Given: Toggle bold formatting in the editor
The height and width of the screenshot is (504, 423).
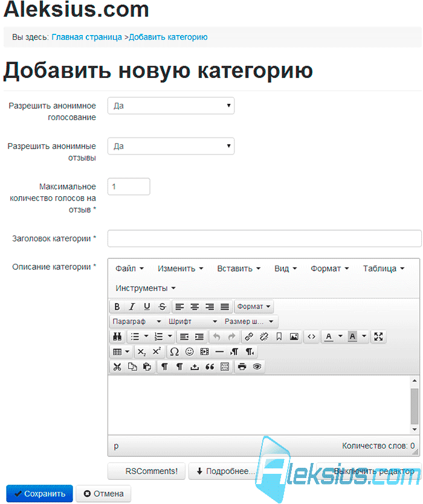Looking at the screenshot, I should coord(117,307).
